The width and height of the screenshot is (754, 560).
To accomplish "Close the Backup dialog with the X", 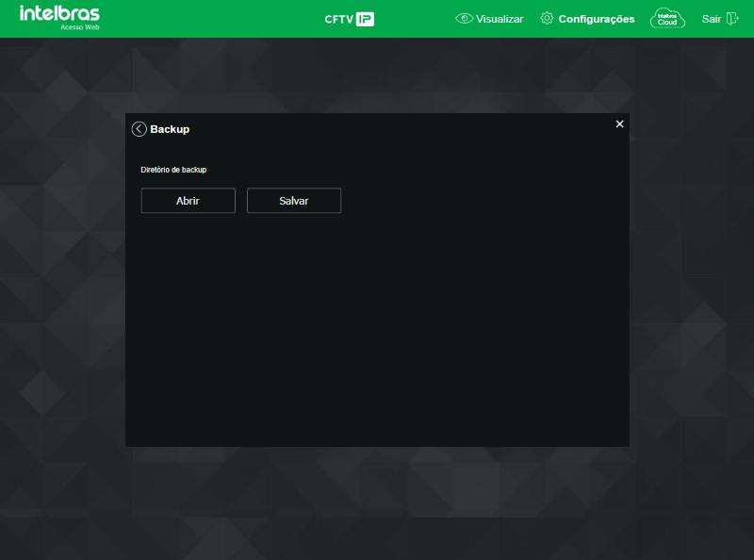I will coord(619,124).
